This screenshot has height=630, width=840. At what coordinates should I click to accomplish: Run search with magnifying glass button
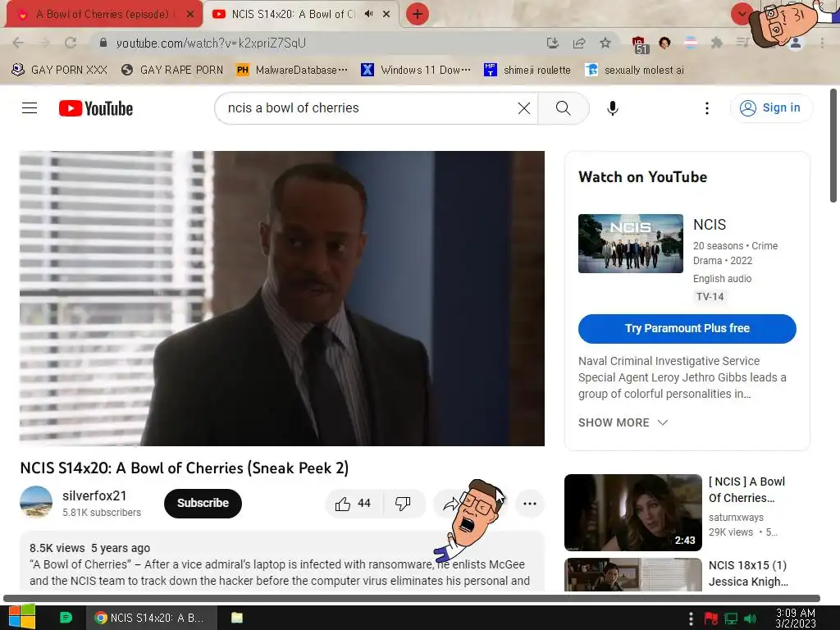pos(563,108)
